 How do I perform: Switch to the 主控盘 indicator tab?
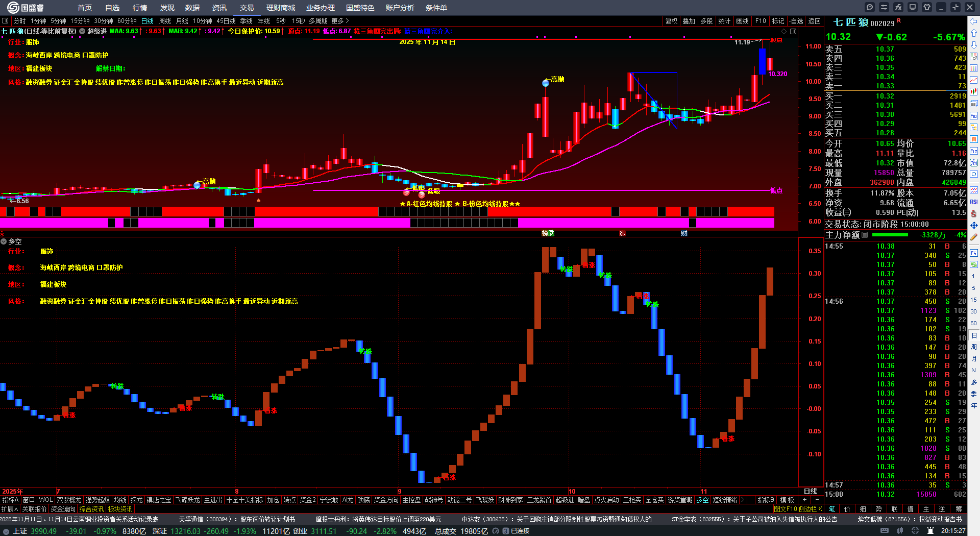411,500
